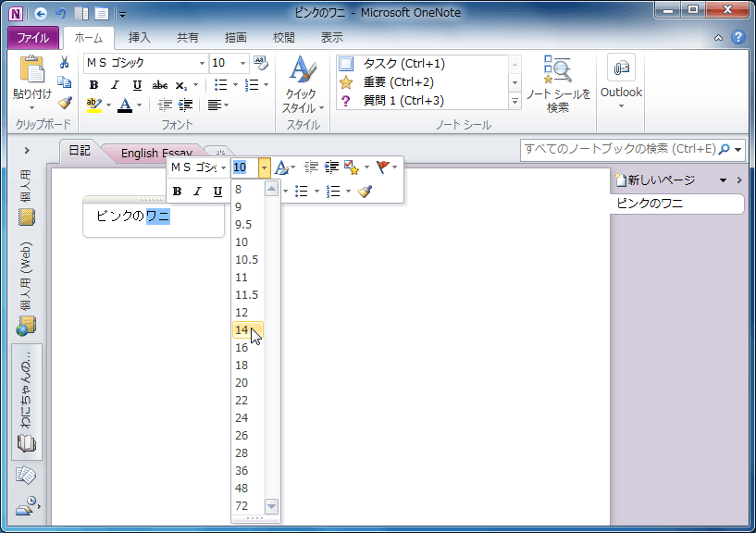Open Outlook tasks button

pos(621,82)
